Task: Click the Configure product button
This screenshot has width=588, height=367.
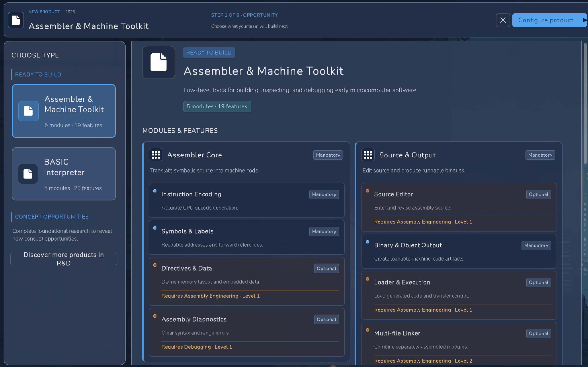Action: point(550,20)
